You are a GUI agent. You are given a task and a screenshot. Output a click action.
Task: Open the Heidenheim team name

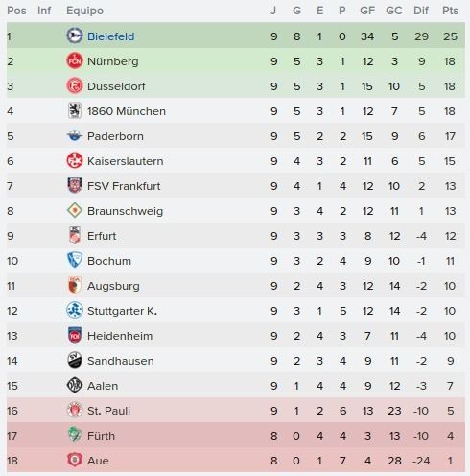pos(120,336)
